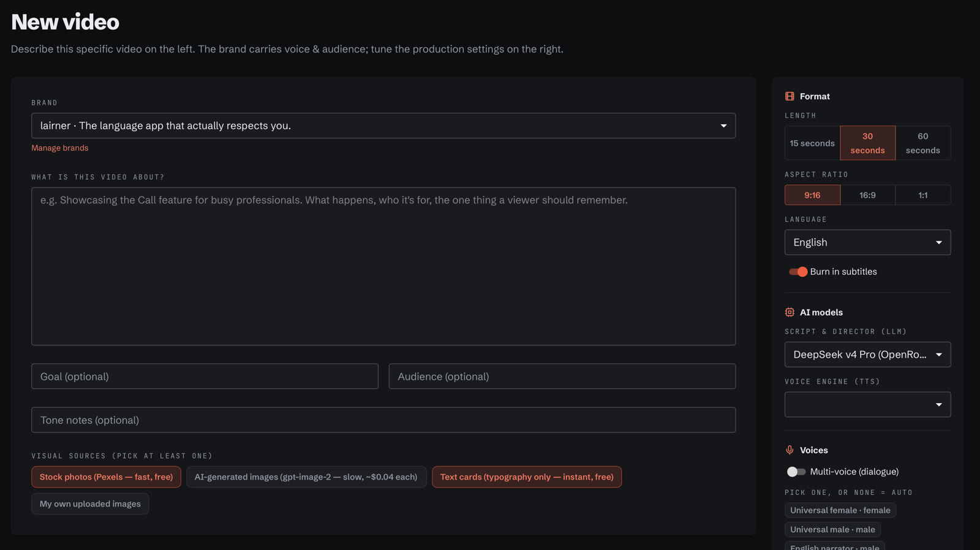This screenshot has height=550, width=980.
Task: Open the Manage brands link
Action: 60,148
